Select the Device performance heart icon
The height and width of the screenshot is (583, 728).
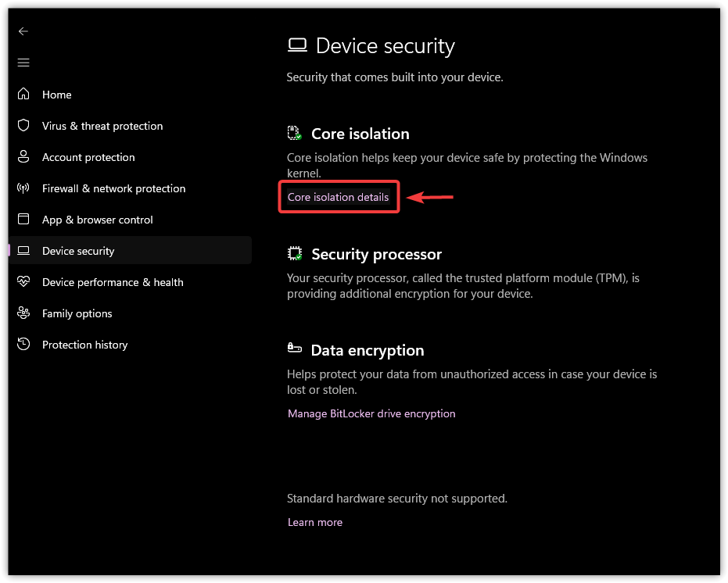[23, 282]
